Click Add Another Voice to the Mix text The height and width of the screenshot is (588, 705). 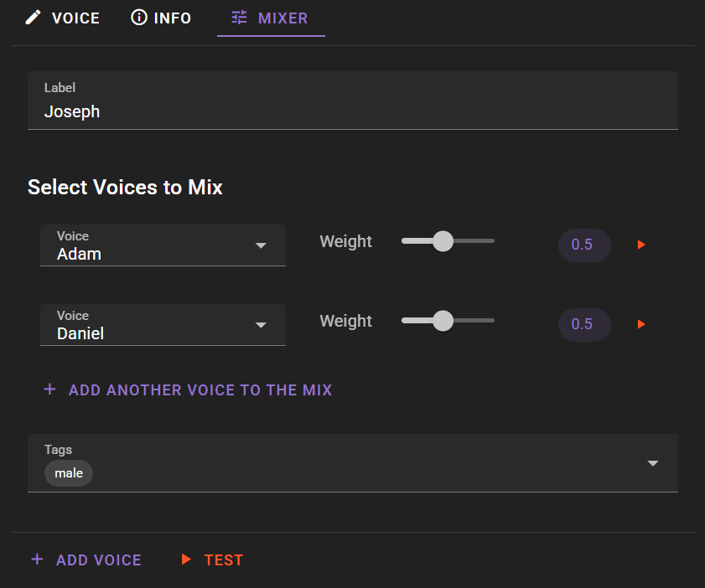click(x=200, y=389)
